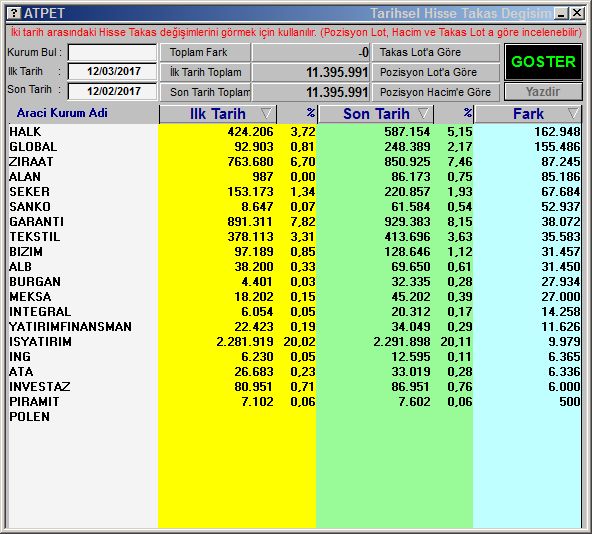This screenshot has height=534, width=592.
Task: Click percentage value 20,02
Action: [x=299, y=342]
